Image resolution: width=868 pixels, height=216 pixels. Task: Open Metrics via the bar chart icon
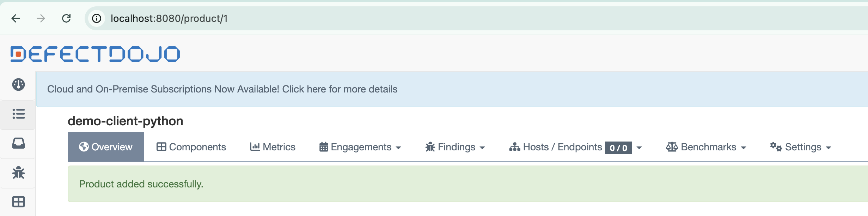273,147
